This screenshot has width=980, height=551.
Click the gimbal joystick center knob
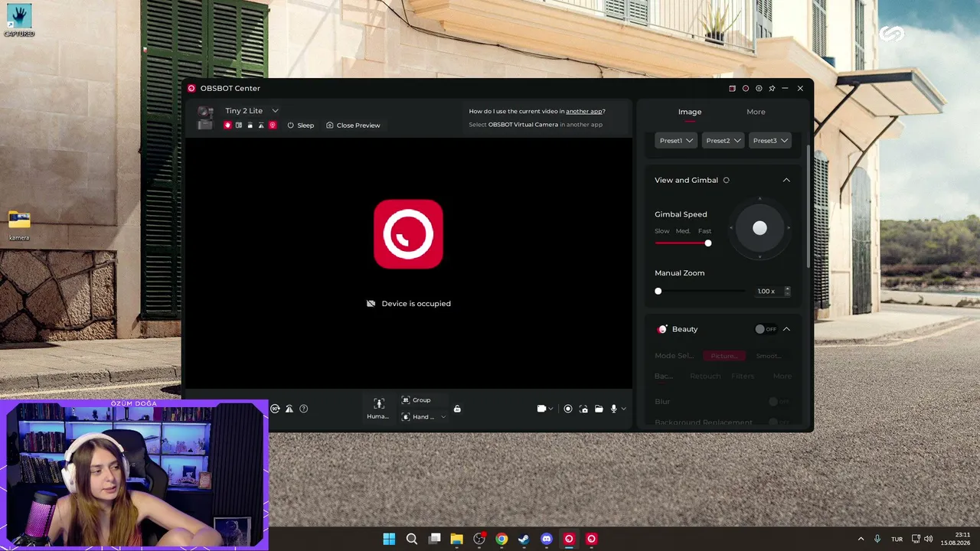759,228
